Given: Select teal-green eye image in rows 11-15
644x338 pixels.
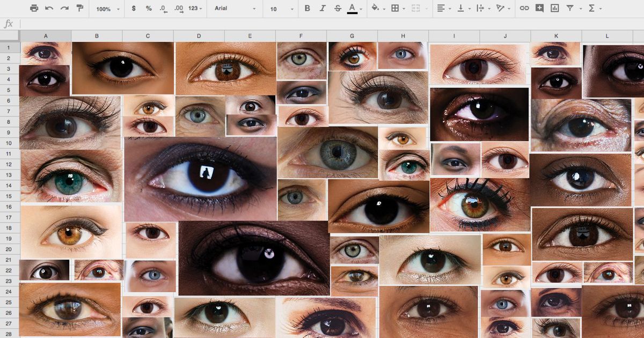Looking at the screenshot, I should (71, 176).
